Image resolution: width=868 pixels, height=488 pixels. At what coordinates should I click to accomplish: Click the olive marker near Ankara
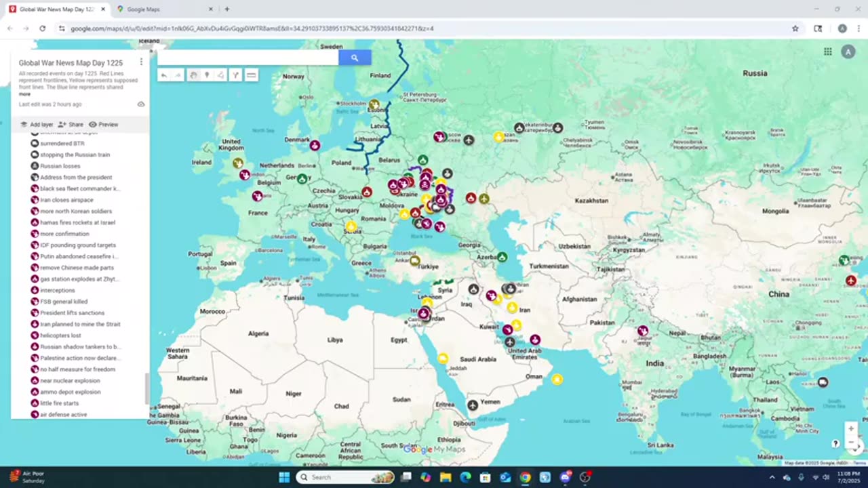414,260
